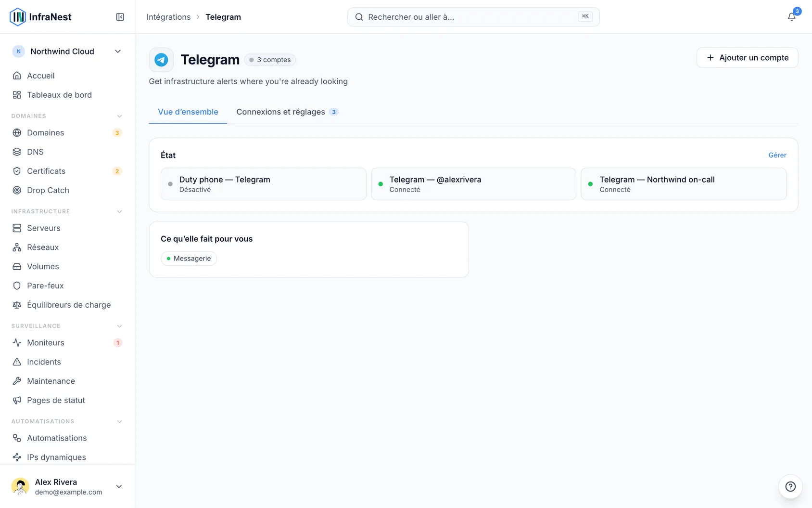Open IPs dynamiques icon
The width and height of the screenshot is (812, 508).
pos(17,457)
